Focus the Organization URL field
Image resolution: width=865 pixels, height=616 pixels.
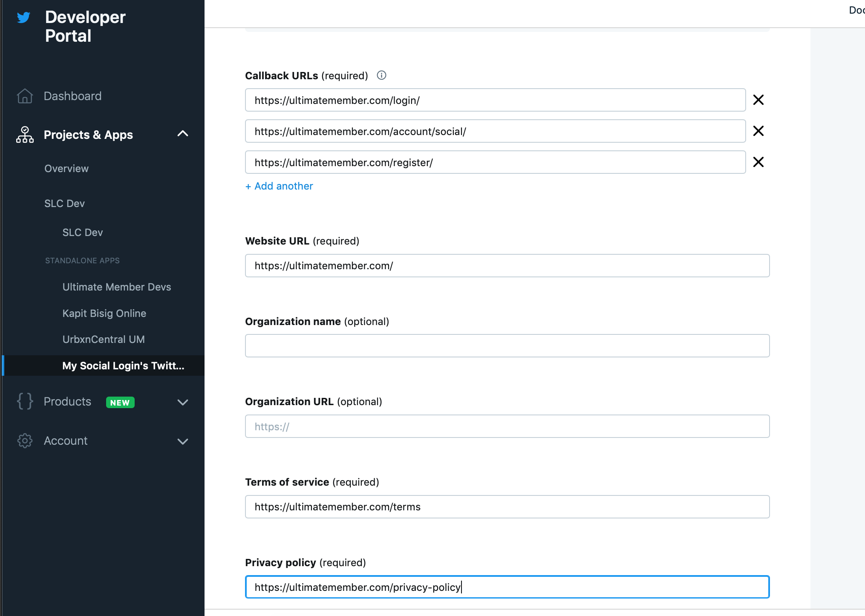pyautogui.click(x=507, y=426)
